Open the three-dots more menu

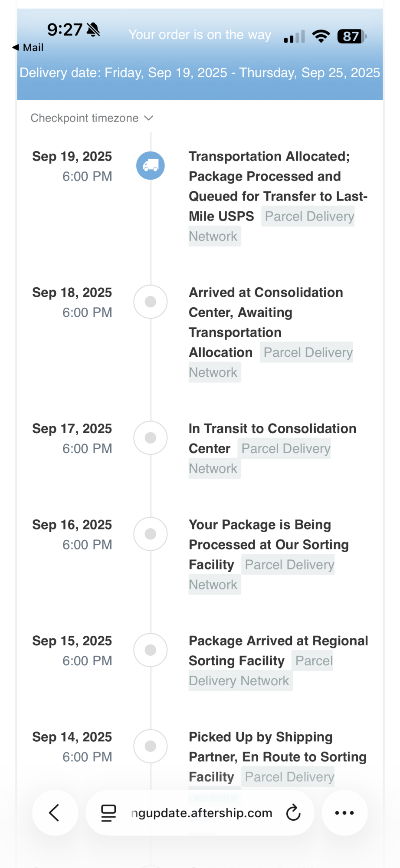pos(344,812)
